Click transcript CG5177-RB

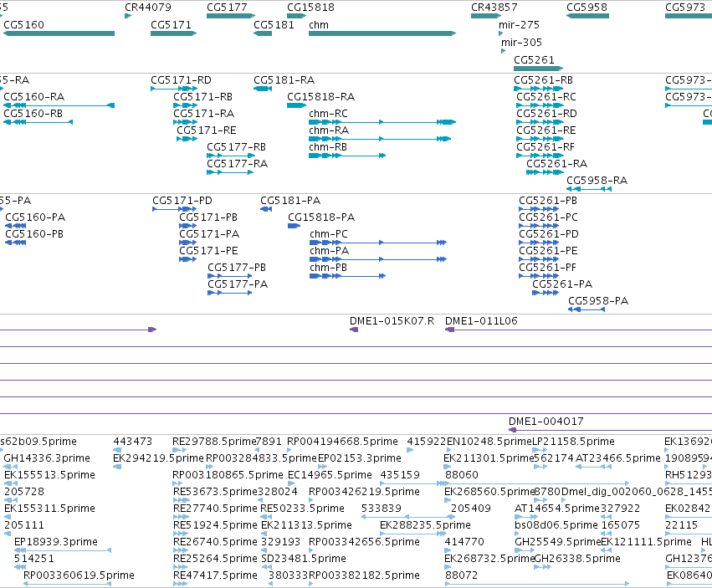(x=237, y=147)
